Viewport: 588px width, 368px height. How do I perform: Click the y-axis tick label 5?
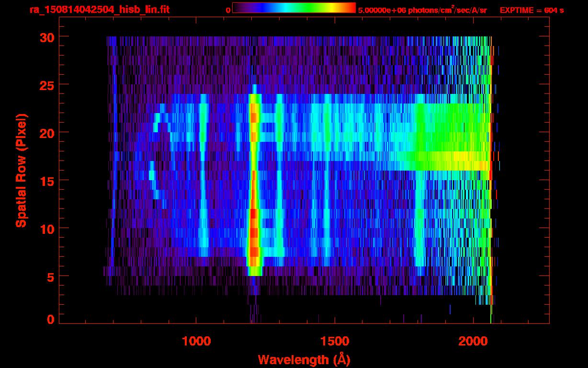coord(50,276)
